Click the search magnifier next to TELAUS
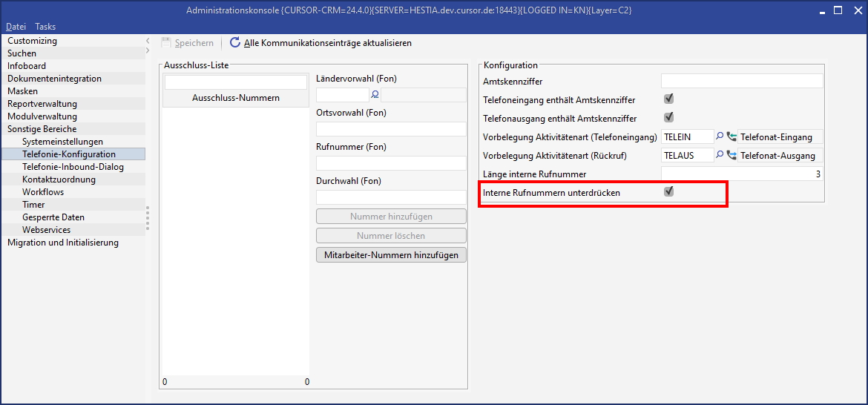The height and width of the screenshot is (405, 868). [719, 156]
